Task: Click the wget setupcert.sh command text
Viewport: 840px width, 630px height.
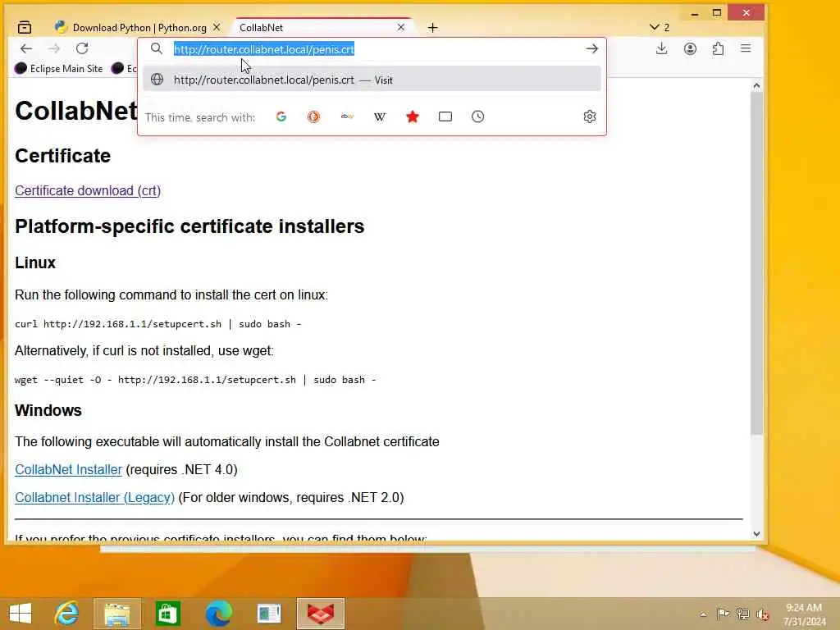Action: pyautogui.click(x=195, y=379)
